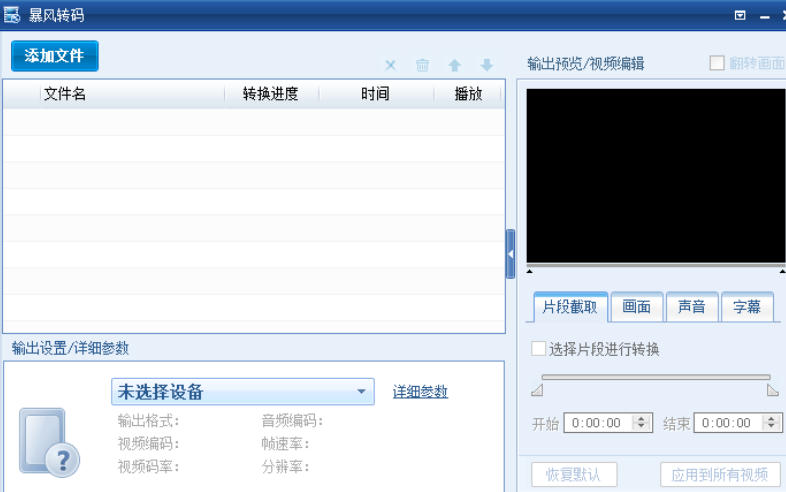Image resolution: width=786 pixels, height=492 pixels.
Task: Click the 应用到所有视频 button
Action: [x=720, y=474]
